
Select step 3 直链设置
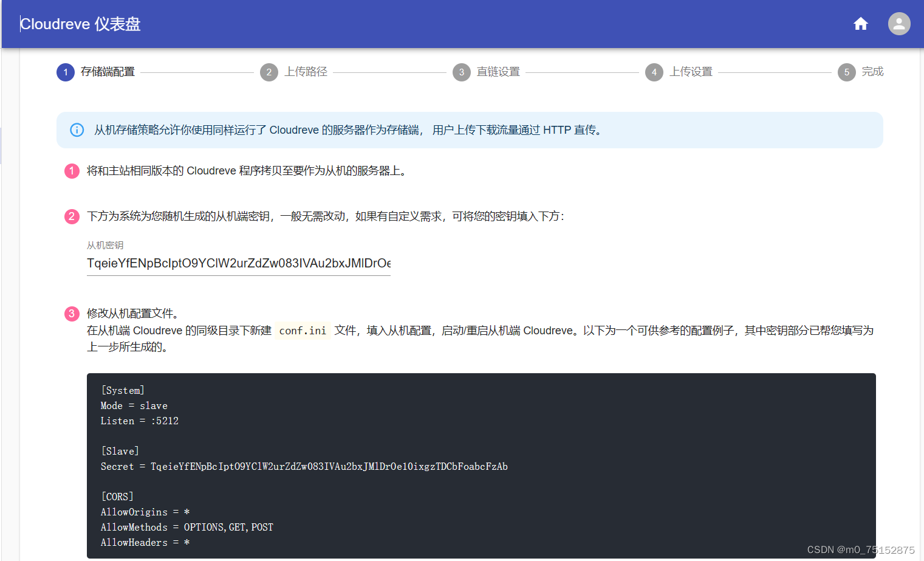coord(487,72)
